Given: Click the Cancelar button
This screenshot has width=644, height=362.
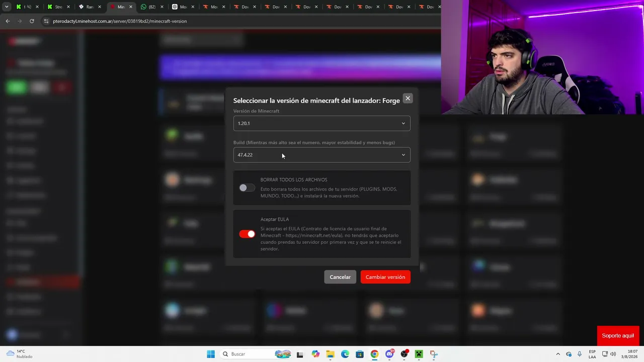Looking at the screenshot, I should tap(340, 277).
